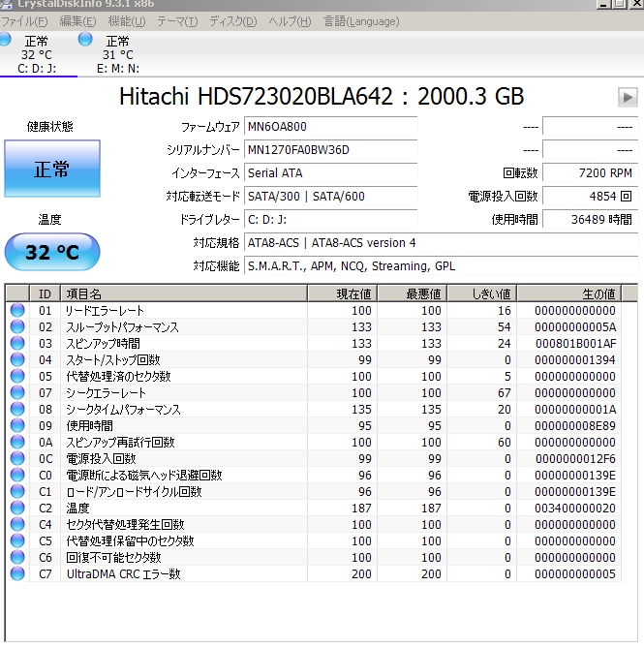Screen dimensions: 644x648
Task: Click status icon for 05 代替処理済のセクタ数
Action: coord(17,376)
